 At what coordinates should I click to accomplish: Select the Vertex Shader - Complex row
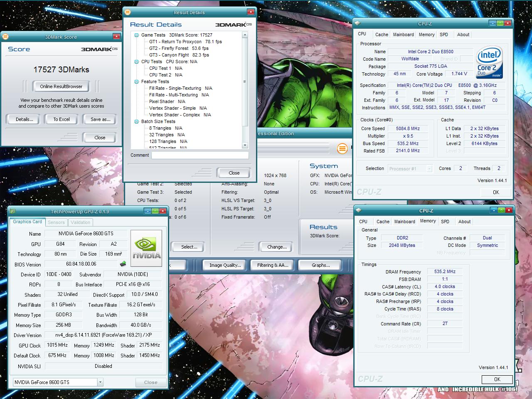[x=180, y=115]
